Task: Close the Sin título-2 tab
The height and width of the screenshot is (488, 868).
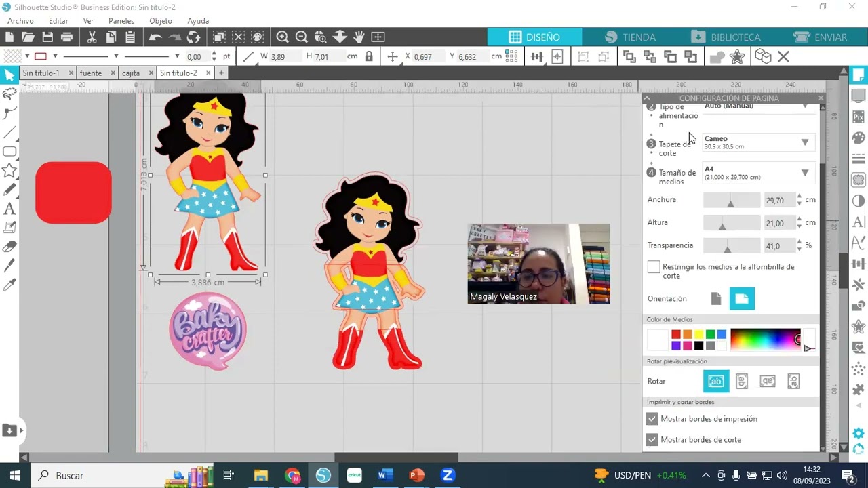Action: coord(208,73)
